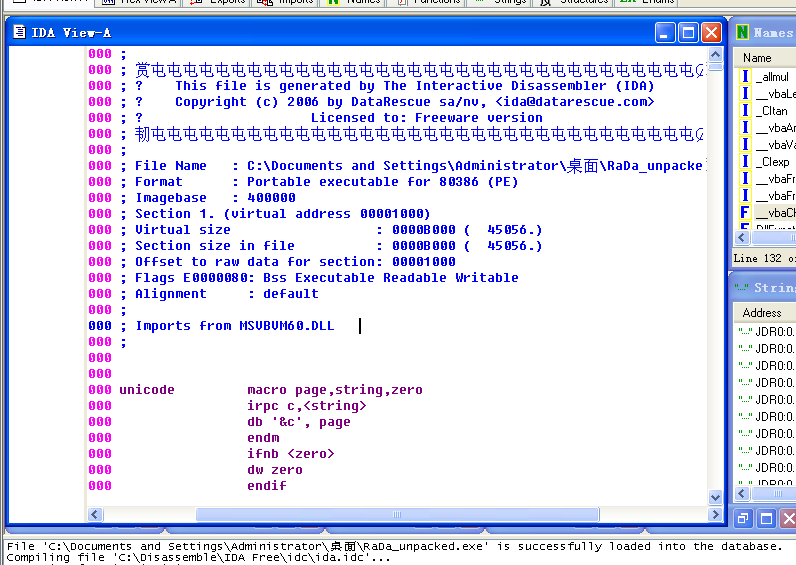Open the Exports tab
This screenshot has height=565, width=796.
tap(219, 2)
